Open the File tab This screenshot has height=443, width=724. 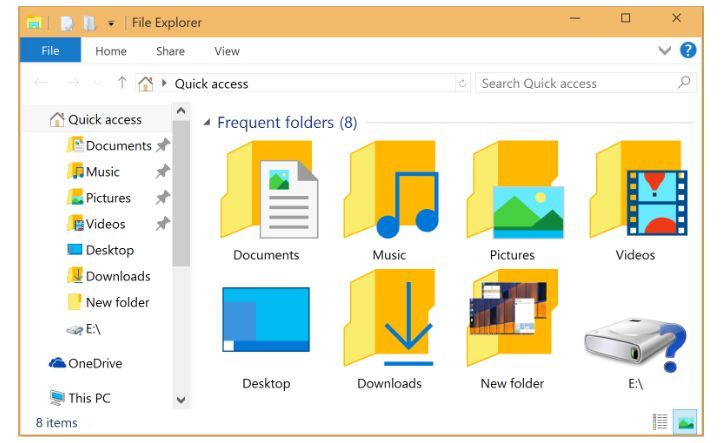tap(50, 51)
